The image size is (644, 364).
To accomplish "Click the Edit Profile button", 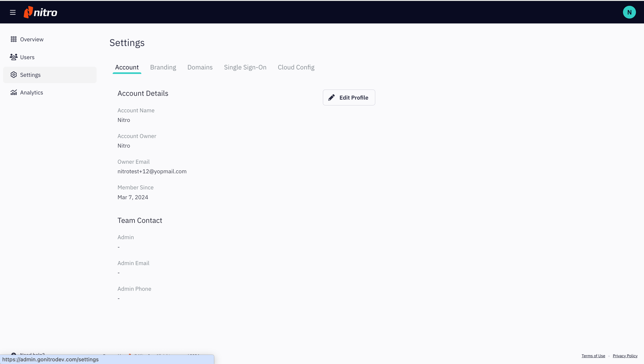I will 349,97.
